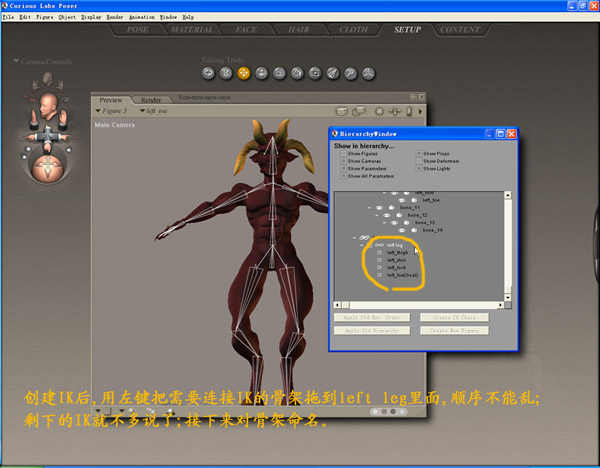Open the Figure 3 dropdown
The image size is (600, 468).
coord(113,110)
